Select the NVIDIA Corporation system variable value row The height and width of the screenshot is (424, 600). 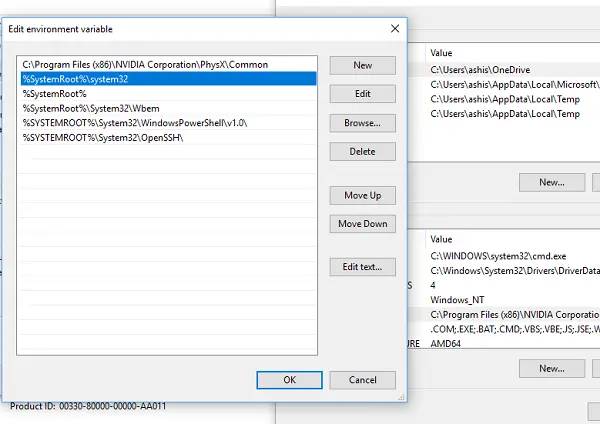pos(515,314)
